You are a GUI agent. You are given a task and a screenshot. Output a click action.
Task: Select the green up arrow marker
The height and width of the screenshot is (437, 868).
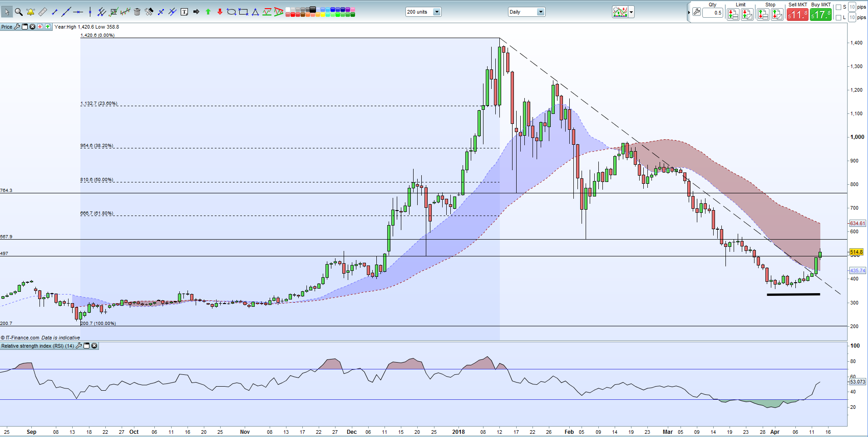click(x=208, y=12)
